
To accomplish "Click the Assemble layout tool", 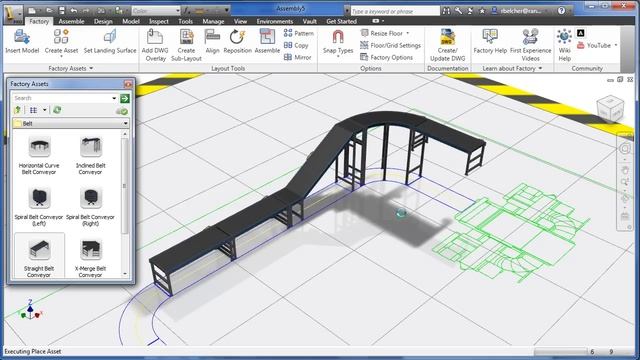I will tap(267, 42).
